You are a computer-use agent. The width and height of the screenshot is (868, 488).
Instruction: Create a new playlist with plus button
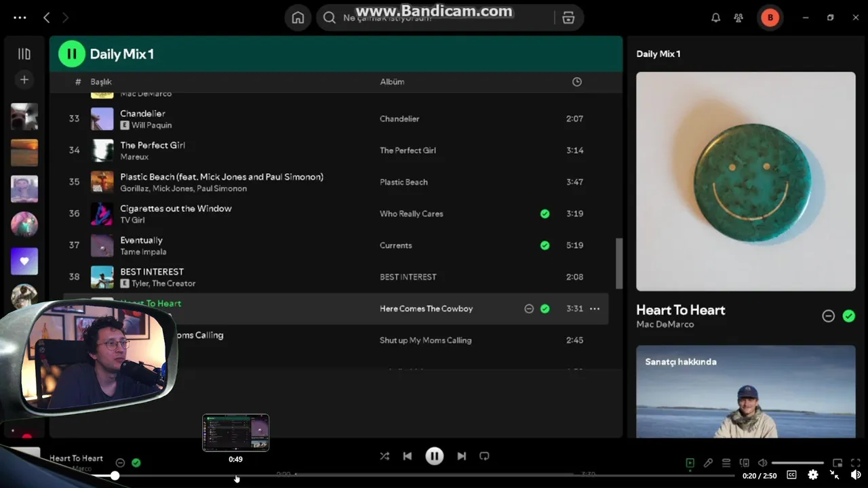tap(24, 80)
